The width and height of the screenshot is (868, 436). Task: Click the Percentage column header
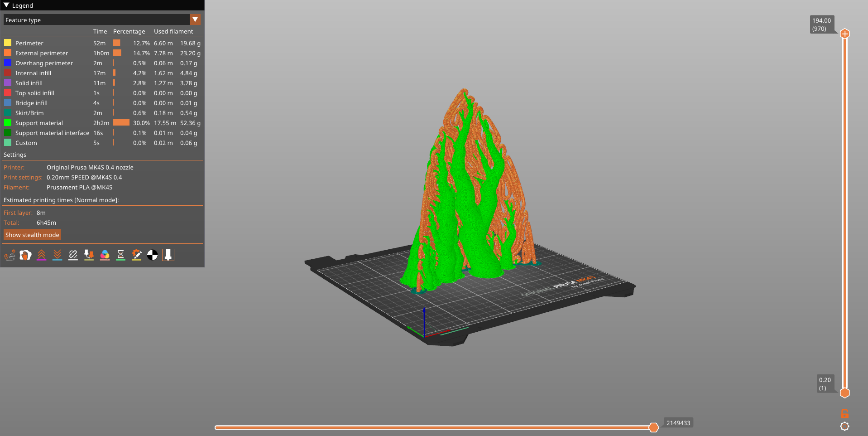coord(129,31)
